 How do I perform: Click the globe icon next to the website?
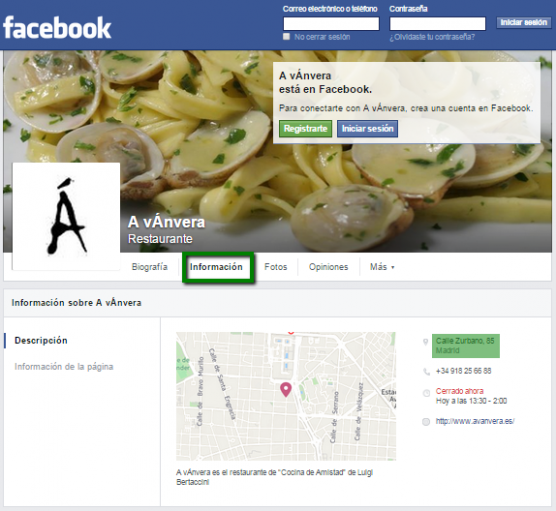point(426,422)
